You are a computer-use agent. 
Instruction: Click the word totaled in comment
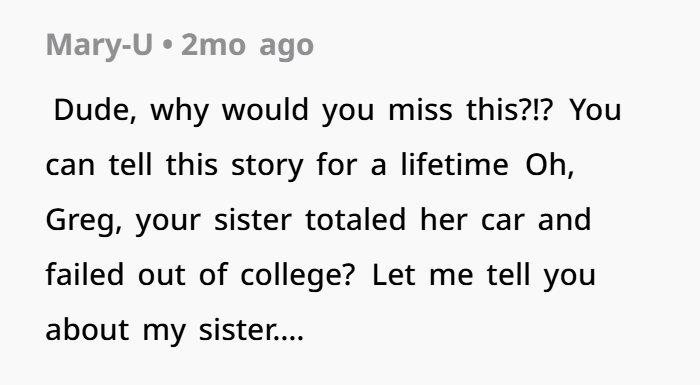tap(355, 219)
